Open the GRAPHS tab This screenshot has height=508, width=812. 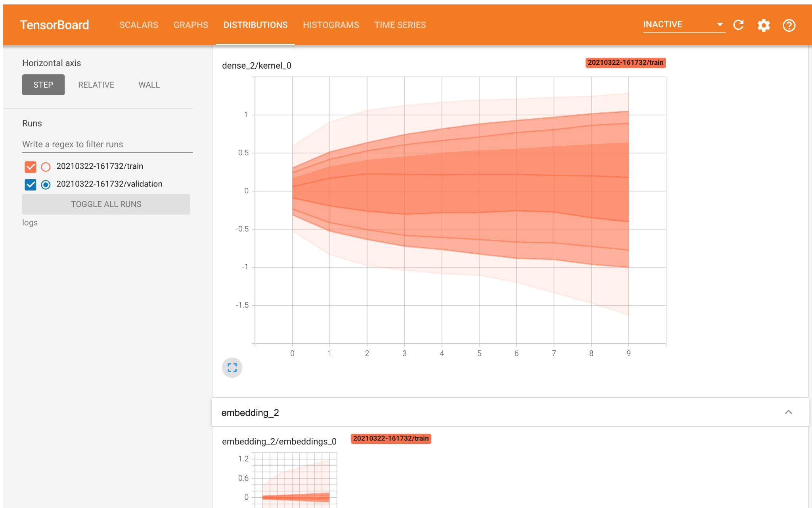click(191, 25)
